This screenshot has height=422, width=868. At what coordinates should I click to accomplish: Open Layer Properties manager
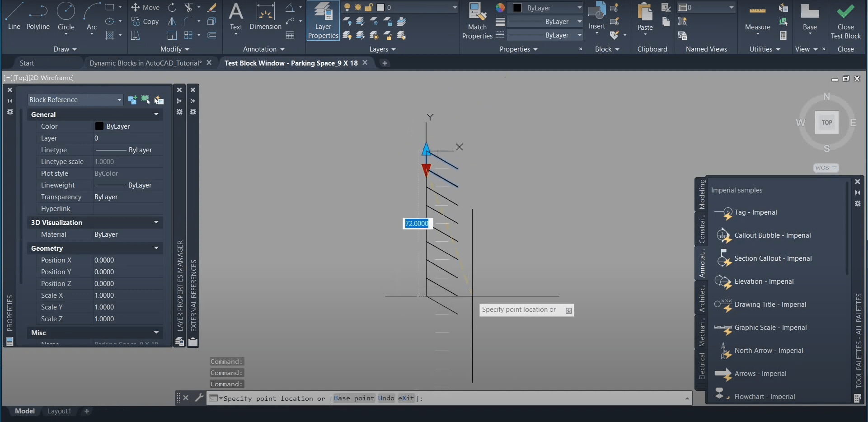pos(323,21)
